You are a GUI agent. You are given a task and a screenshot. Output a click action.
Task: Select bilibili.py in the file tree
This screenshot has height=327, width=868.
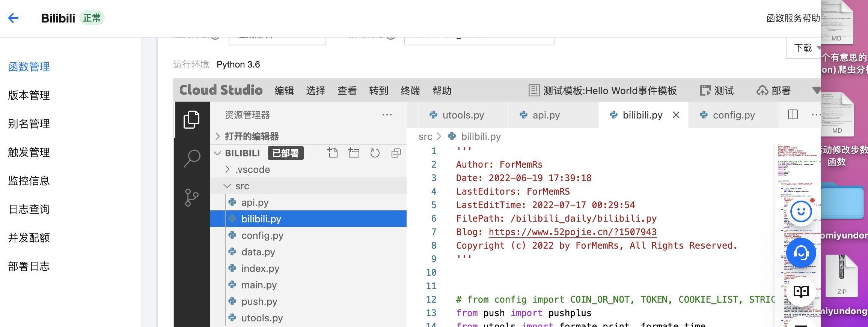[308, 219]
